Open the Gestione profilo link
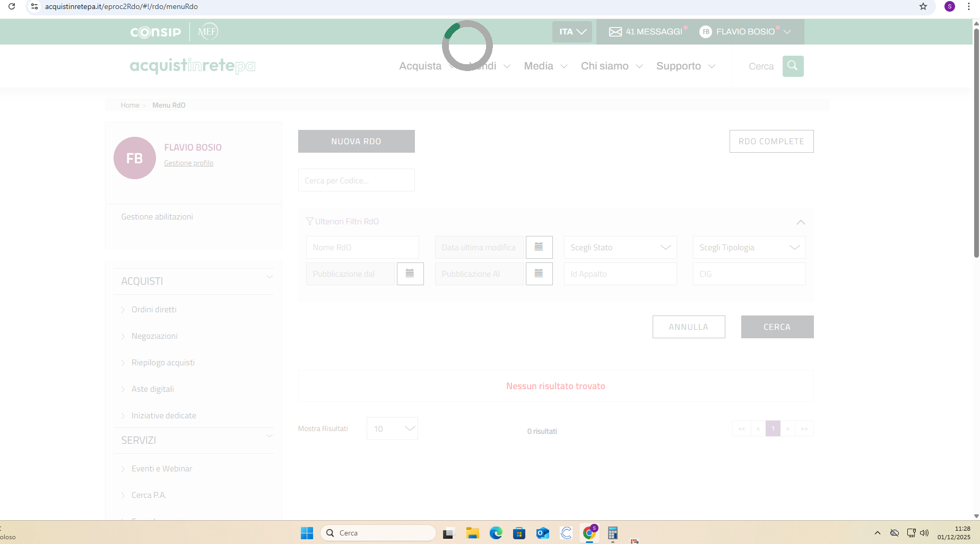 tap(188, 163)
